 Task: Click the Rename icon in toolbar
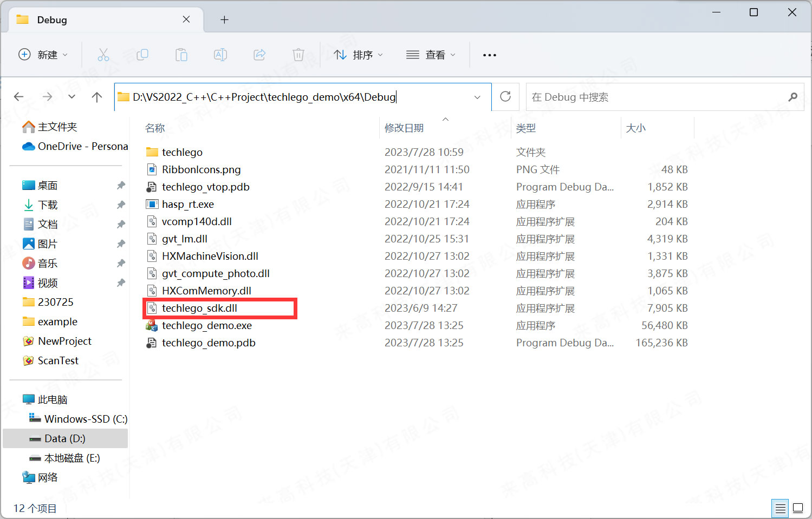tap(220, 55)
